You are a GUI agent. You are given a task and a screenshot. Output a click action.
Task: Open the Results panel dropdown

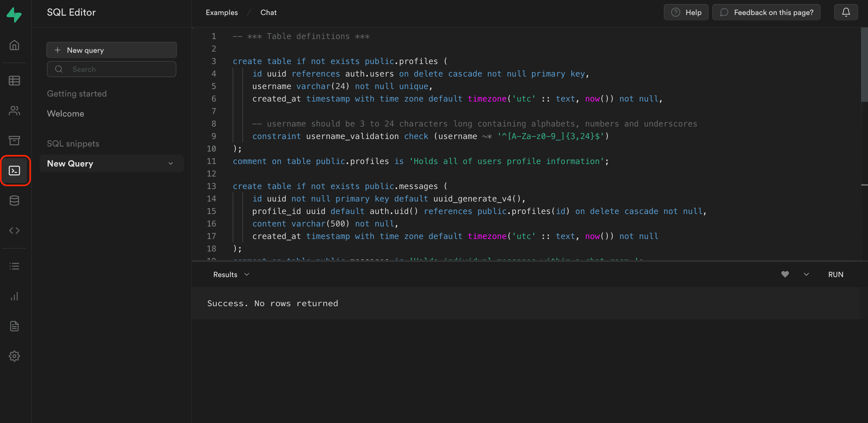231,274
